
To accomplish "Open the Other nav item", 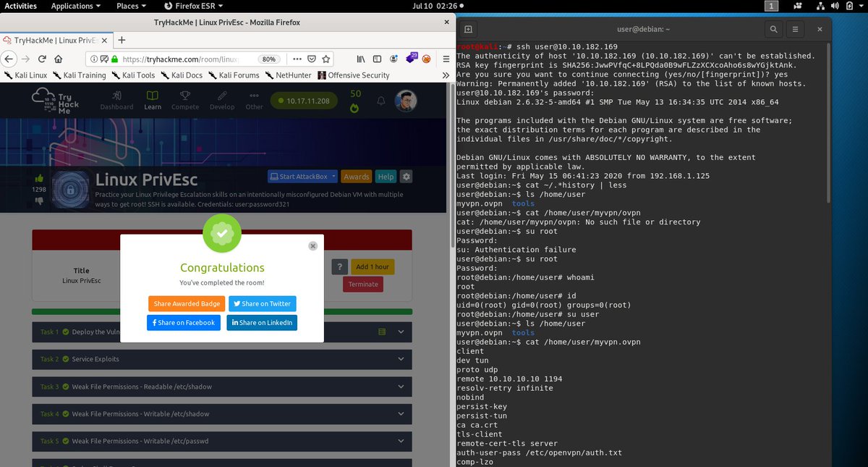I will [x=254, y=101].
